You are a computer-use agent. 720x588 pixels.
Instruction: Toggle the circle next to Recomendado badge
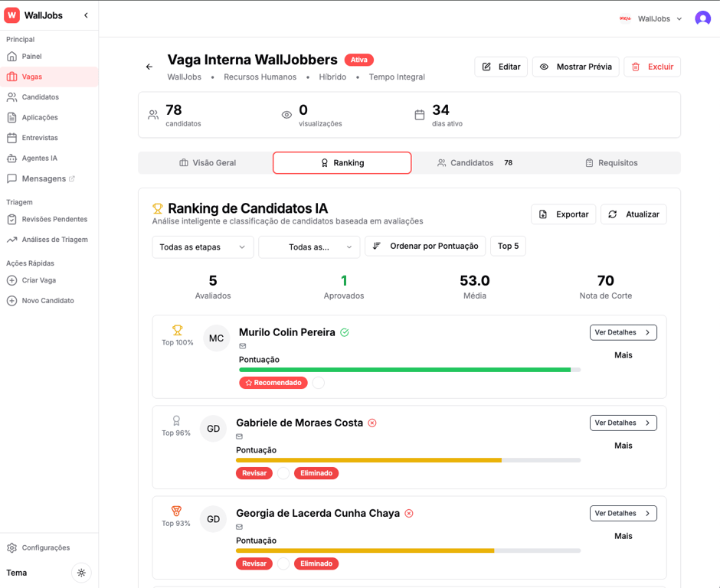click(x=319, y=382)
